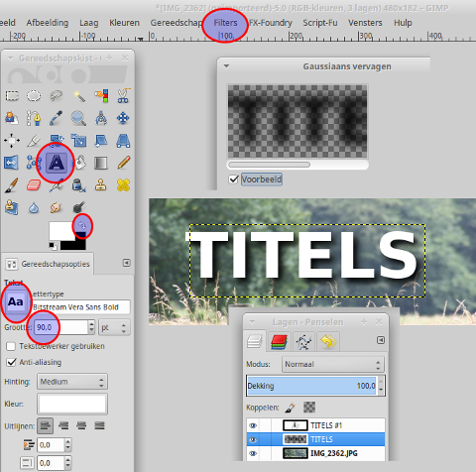Select the Text tool in toolbox
Image resolution: width=476 pixels, height=472 pixels.
click(x=57, y=163)
